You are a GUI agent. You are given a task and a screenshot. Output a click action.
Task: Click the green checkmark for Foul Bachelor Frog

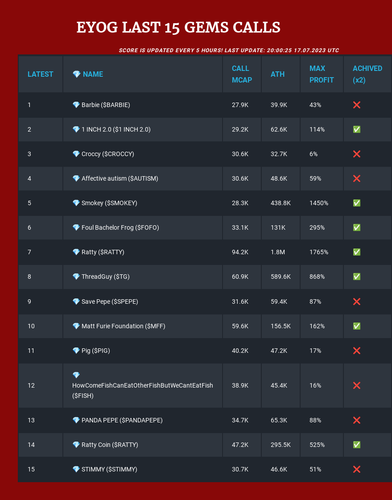356,228
